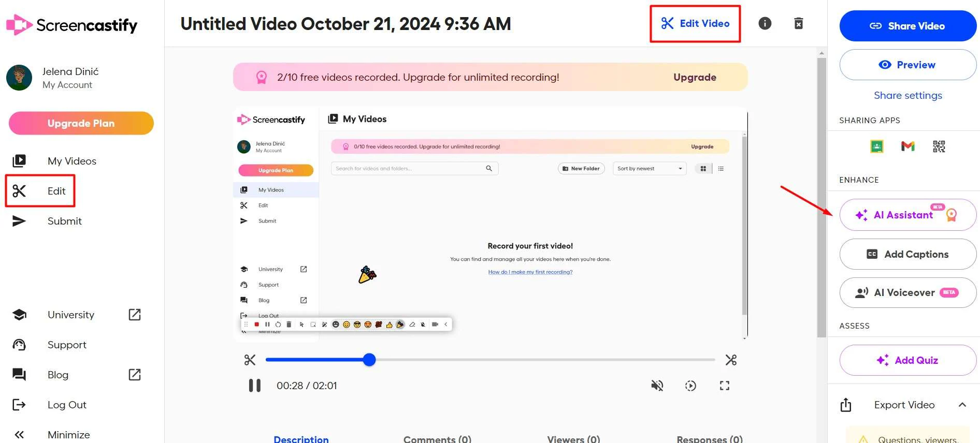Click trim start scissors icon
This screenshot has height=443, width=980.
point(250,360)
